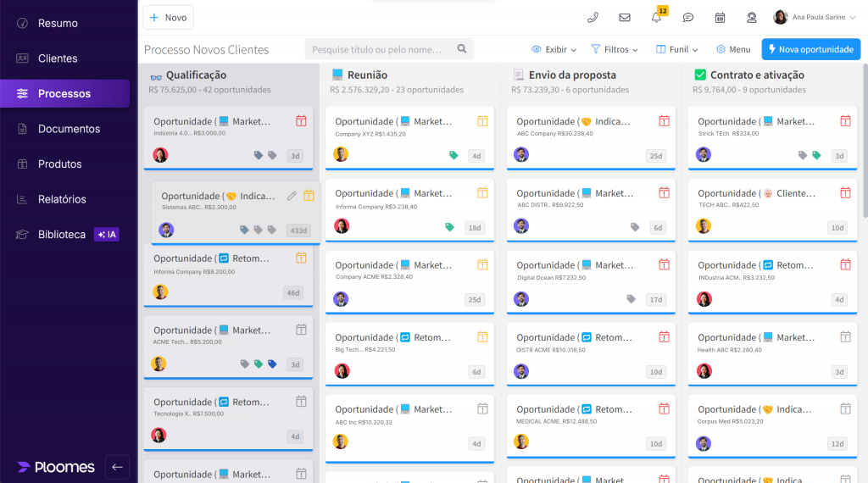Go to Clientes in the sidebar

[58, 58]
